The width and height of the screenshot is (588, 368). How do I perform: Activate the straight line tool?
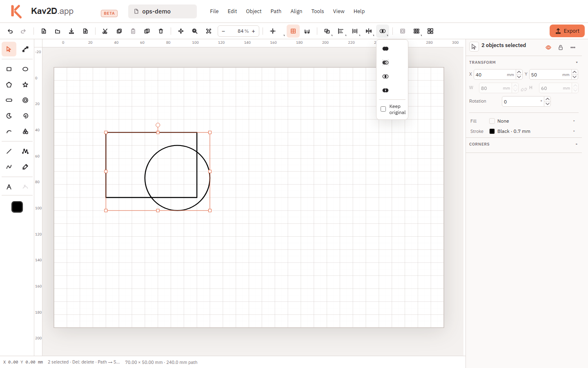[9, 151]
